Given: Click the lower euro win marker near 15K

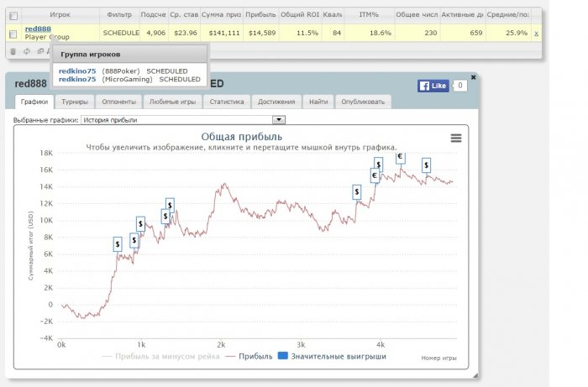Looking at the screenshot, I should pyautogui.click(x=375, y=175).
